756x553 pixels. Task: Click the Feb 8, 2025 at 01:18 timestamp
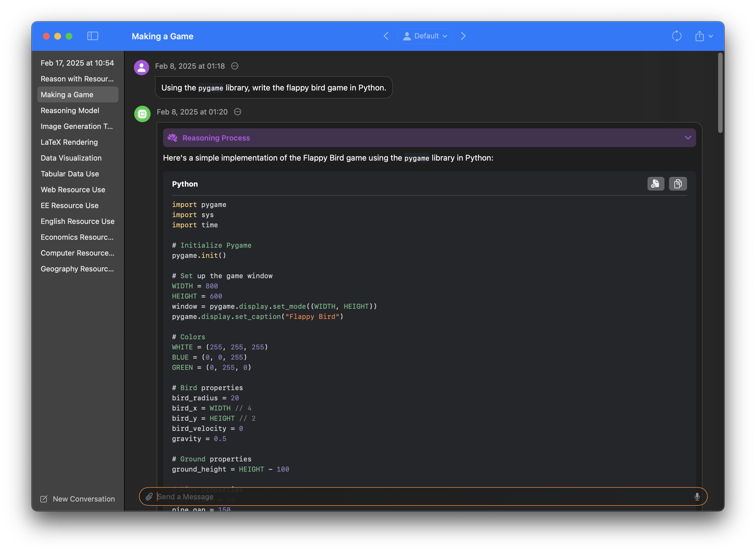[190, 66]
